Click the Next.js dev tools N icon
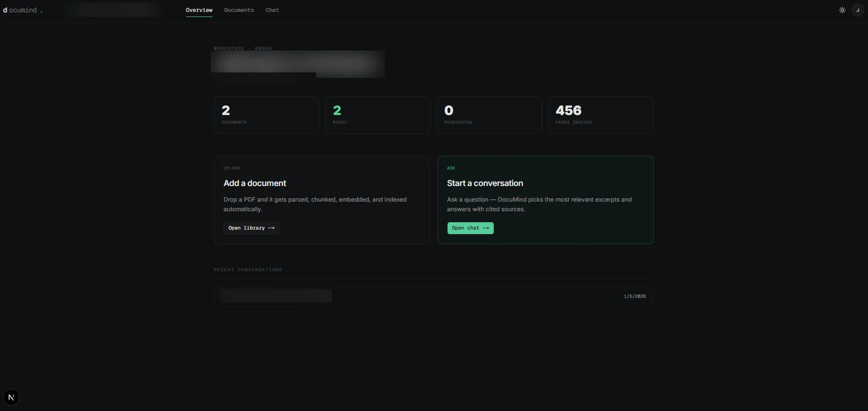 tap(11, 397)
